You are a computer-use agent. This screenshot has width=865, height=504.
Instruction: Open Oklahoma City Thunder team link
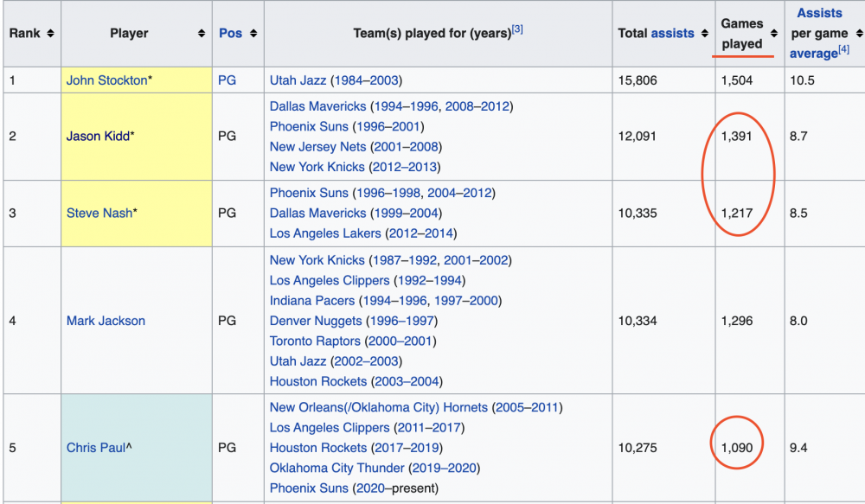coord(336,468)
